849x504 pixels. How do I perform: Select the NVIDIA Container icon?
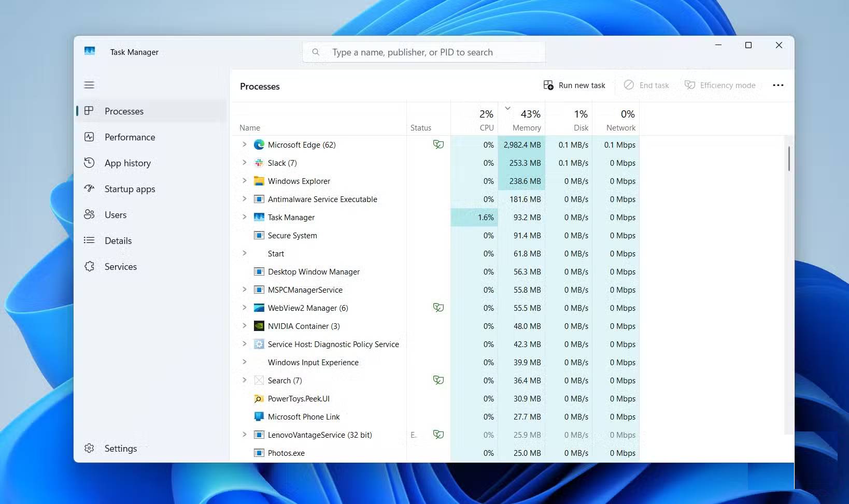[x=259, y=326]
